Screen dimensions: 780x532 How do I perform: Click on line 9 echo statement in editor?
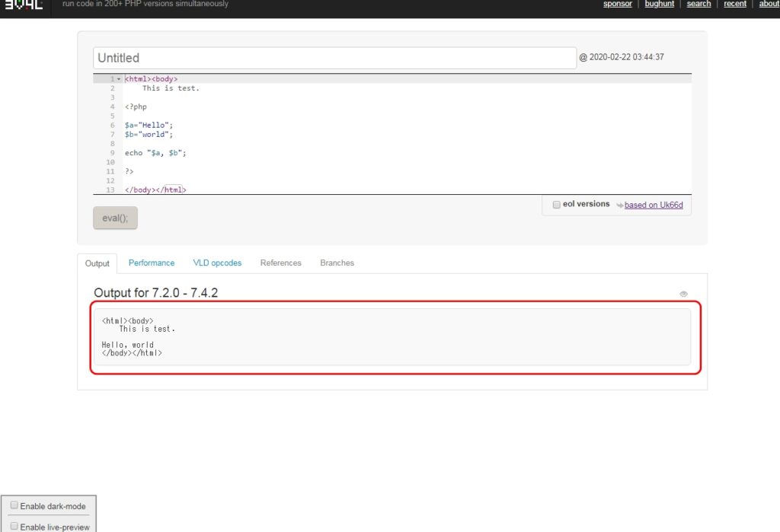155,153
